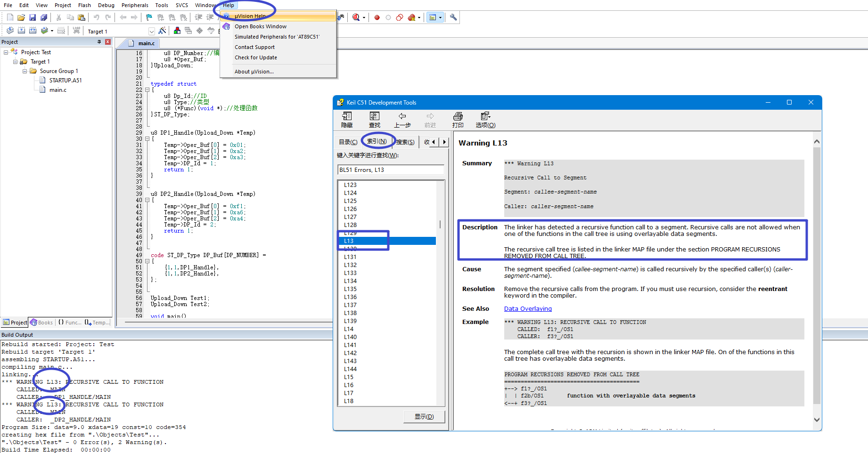
Task: Click the New file icon
Action: point(10,17)
